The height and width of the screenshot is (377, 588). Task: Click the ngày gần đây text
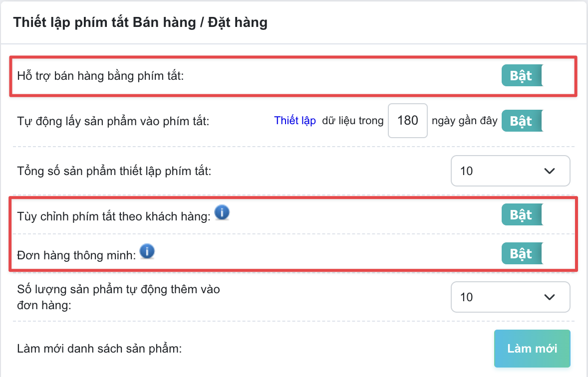click(464, 121)
